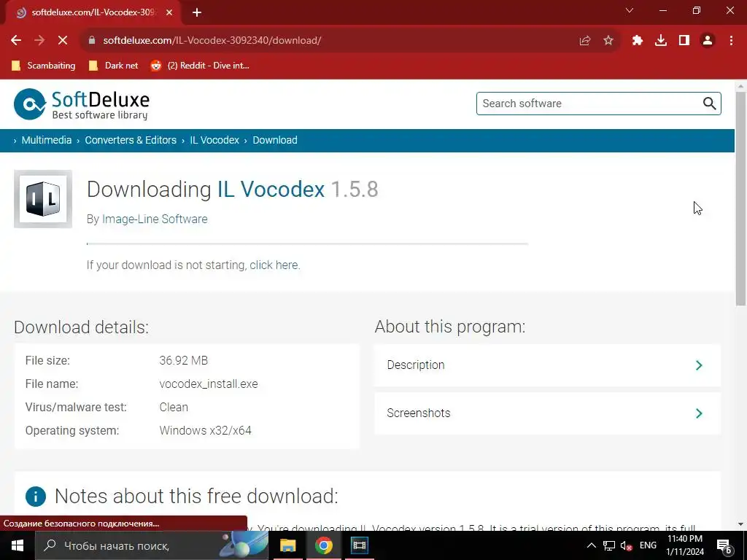Bookmark this page with the star icon
Image resolution: width=747 pixels, height=560 pixels.
pyautogui.click(x=608, y=41)
